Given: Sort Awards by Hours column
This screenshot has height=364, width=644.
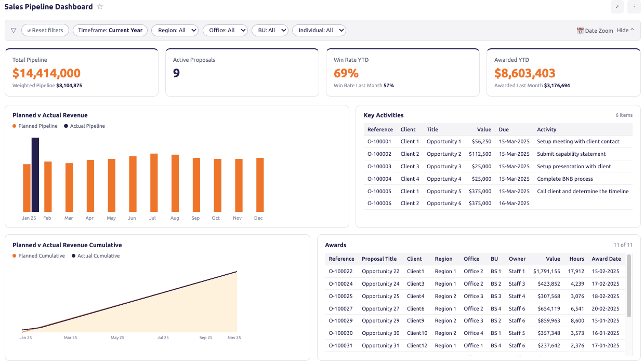Looking at the screenshot, I should (x=576, y=259).
